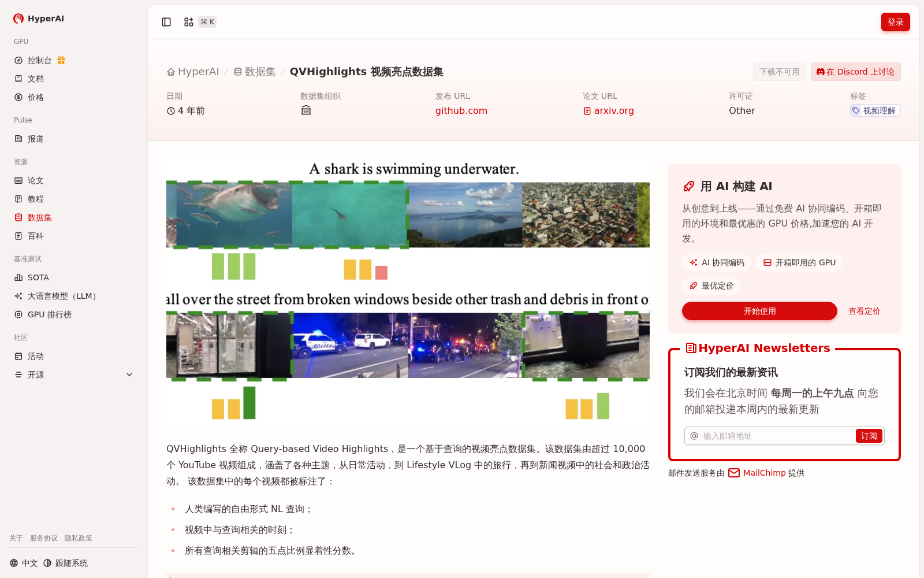Click the QVHighlights 视频亮点数据集 title

(367, 72)
